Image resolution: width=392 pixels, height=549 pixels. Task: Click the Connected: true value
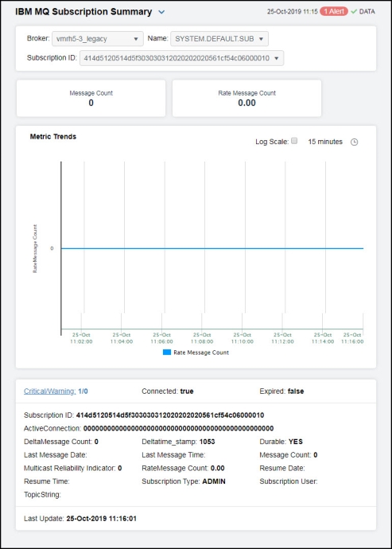187,391
